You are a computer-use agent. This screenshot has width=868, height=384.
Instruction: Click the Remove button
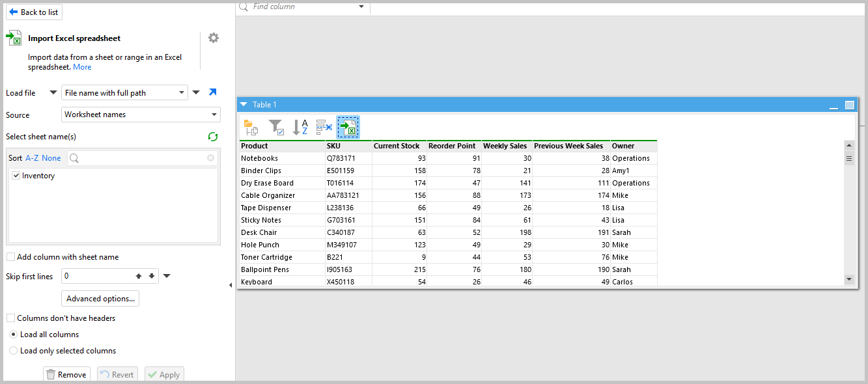coord(66,375)
